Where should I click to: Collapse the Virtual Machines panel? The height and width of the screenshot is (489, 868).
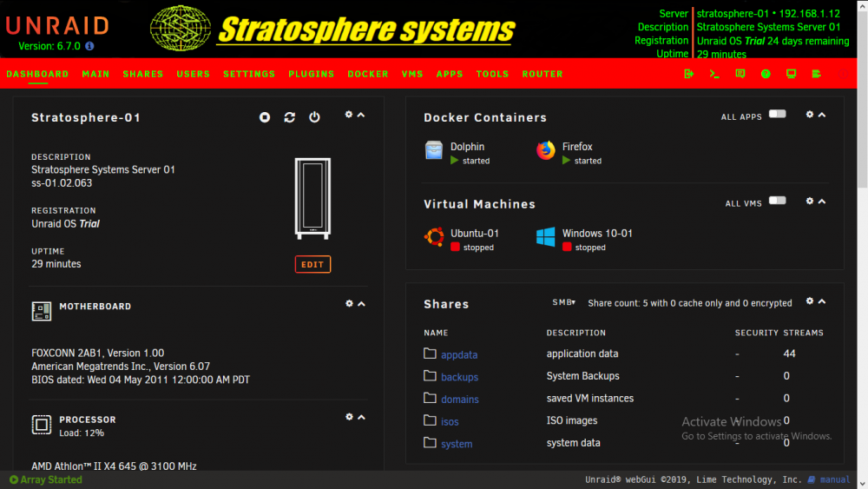click(x=822, y=201)
